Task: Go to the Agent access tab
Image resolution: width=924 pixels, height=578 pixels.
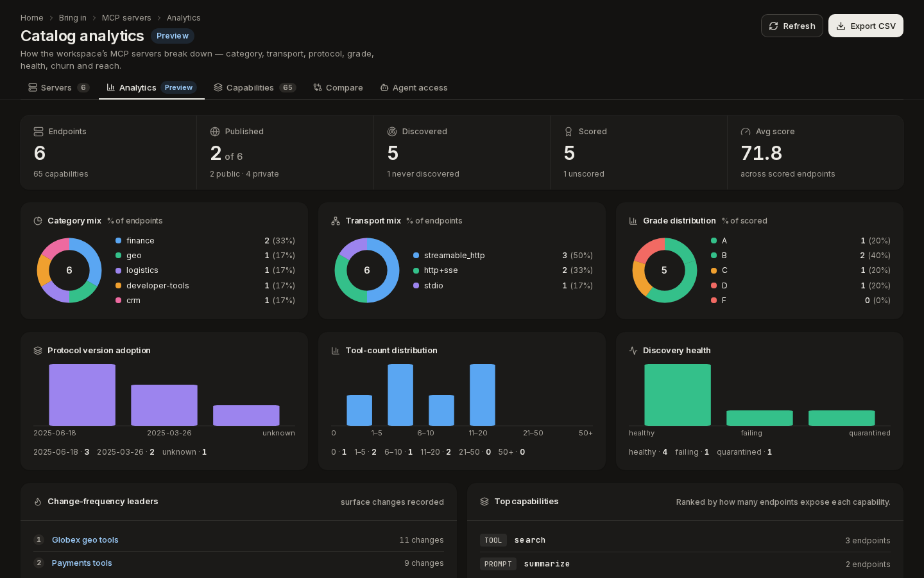Action: 414,87
